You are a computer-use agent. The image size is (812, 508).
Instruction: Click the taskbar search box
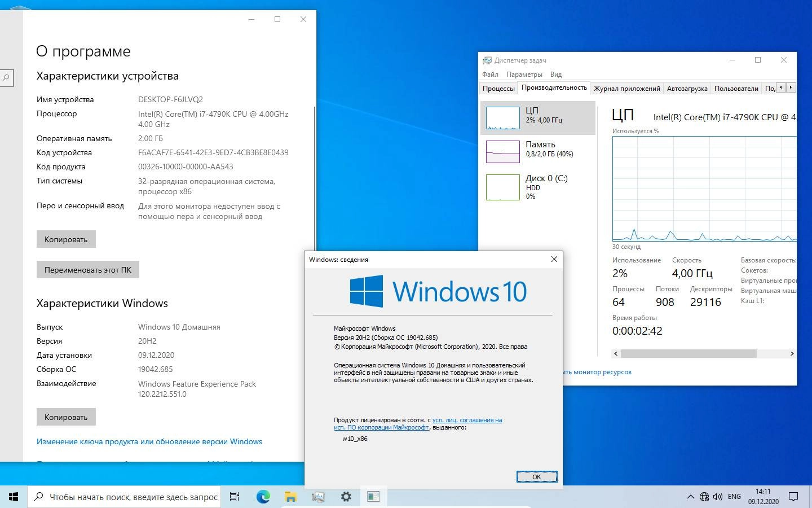[124, 497]
